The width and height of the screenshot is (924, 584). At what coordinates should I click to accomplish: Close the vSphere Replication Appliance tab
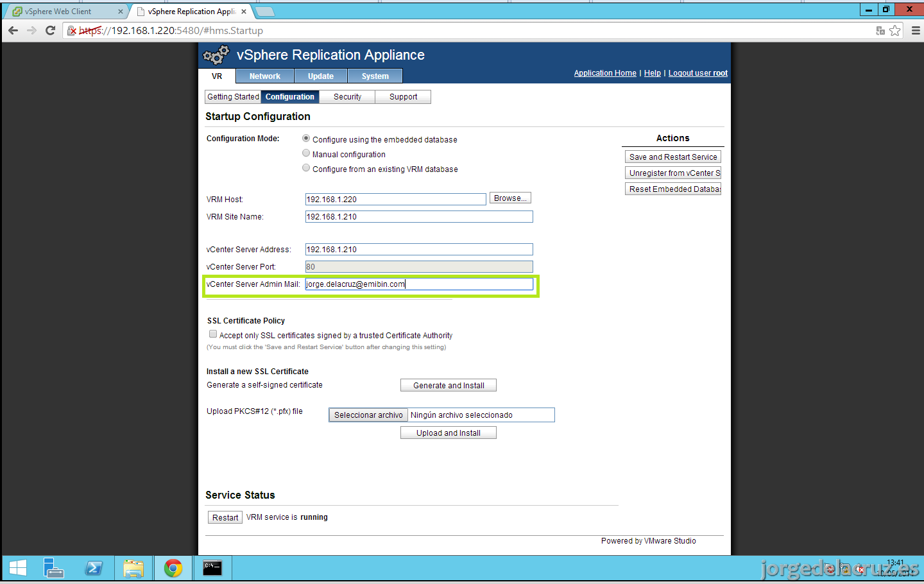point(244,12)
